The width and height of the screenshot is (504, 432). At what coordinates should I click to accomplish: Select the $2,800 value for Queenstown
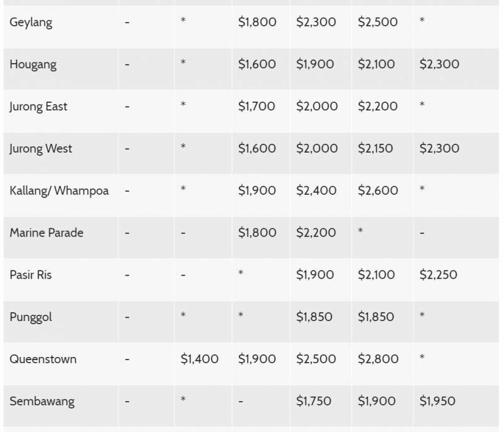(378, 359)
